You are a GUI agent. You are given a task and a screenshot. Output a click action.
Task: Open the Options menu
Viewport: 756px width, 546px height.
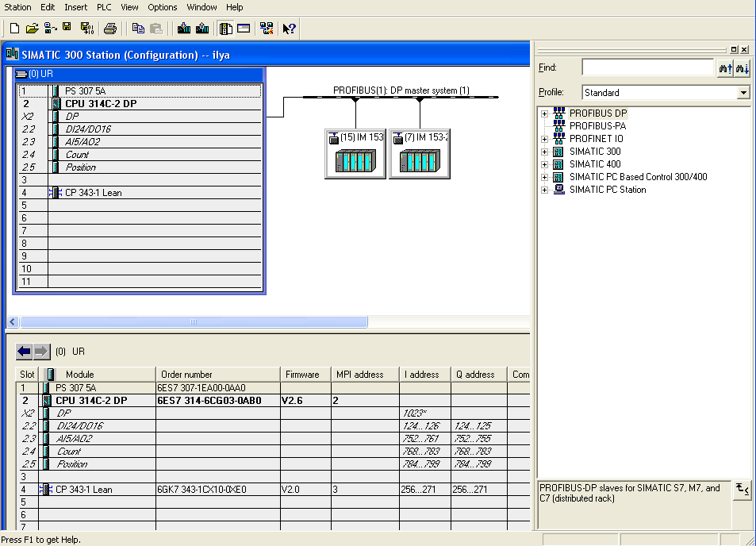(162, 7)
